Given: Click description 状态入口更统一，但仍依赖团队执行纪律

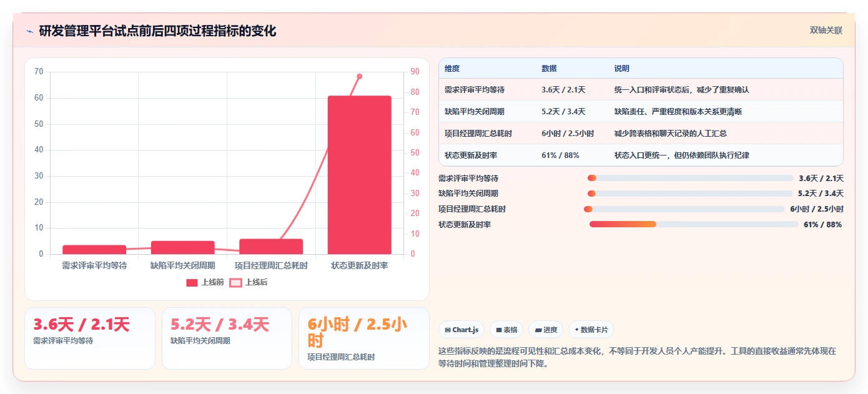Looking at the screenshot, I should [682, 155].
